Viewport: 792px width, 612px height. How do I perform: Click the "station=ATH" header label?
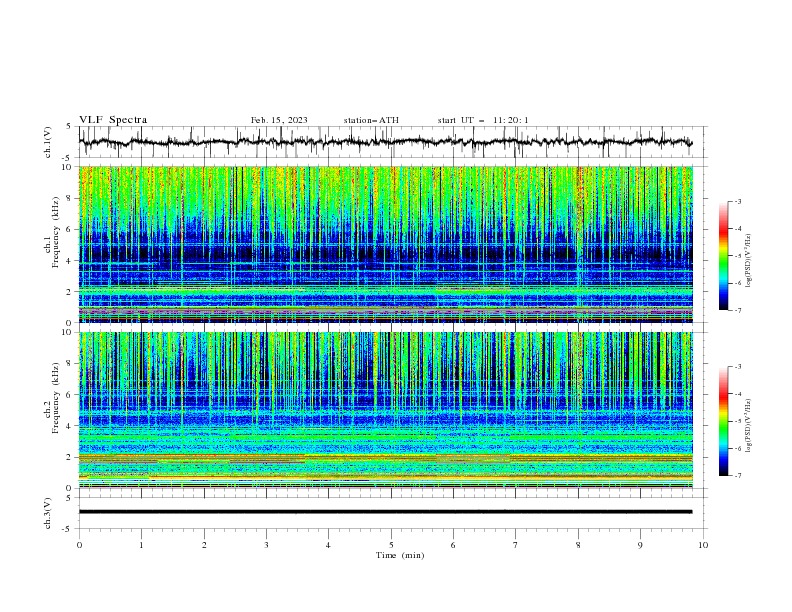tap(371, 120)
